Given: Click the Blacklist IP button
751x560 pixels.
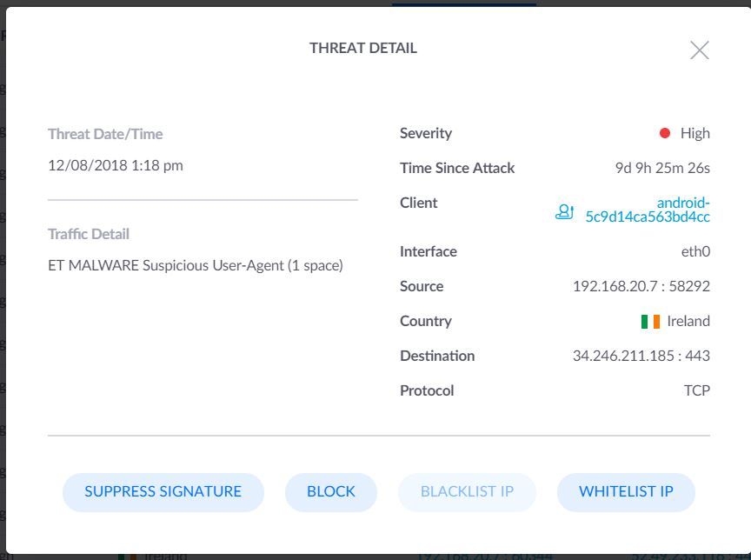Looking at the screenshot, I should tap(467, 491).
